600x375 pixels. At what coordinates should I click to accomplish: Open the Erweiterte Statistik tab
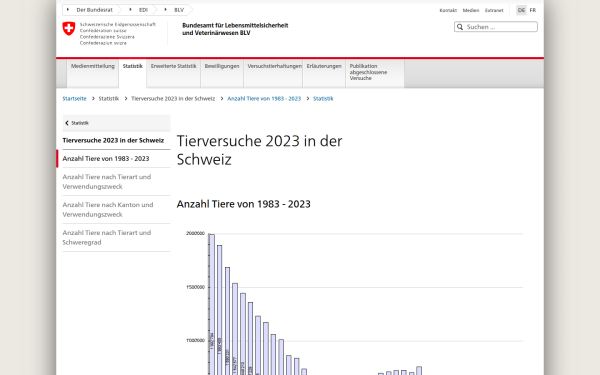pos(173,73)
